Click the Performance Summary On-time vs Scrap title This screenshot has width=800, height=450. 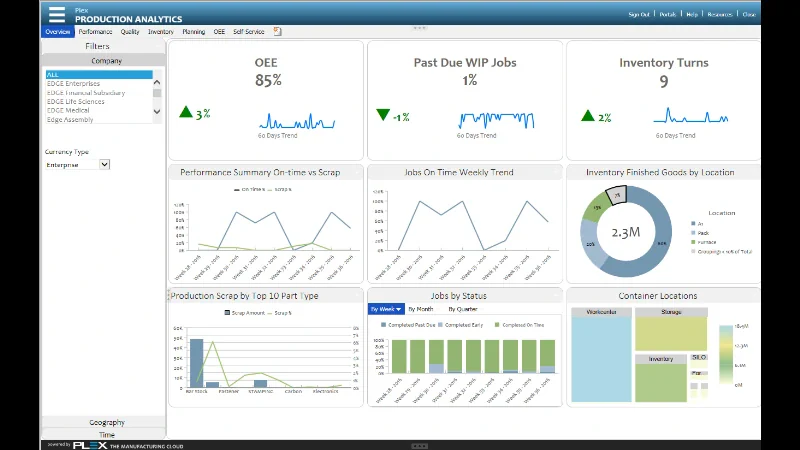coord(260,172)
